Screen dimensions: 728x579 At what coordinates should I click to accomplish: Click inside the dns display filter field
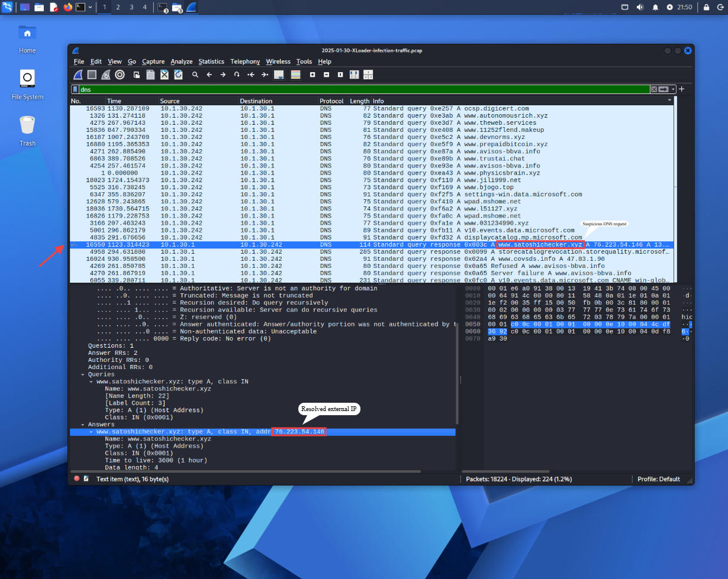click(x=364, y=89)
